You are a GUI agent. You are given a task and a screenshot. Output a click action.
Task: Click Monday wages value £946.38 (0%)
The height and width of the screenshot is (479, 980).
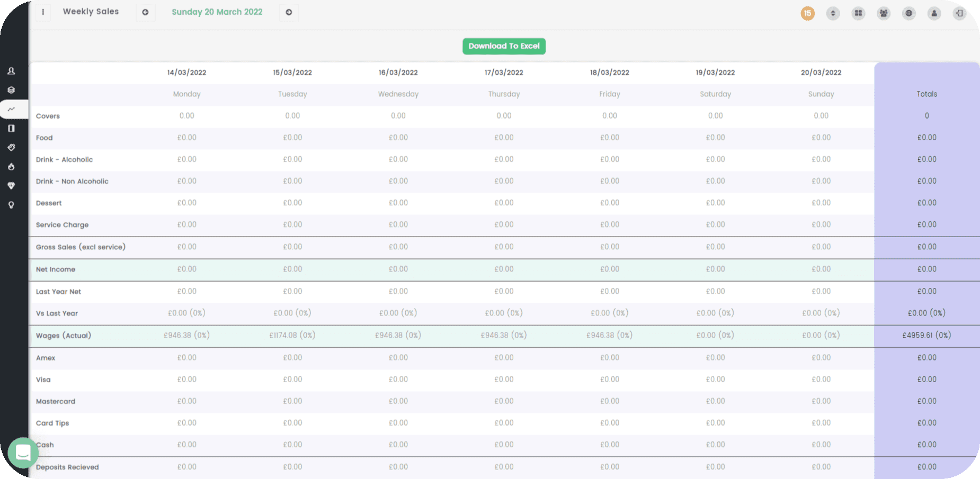(x=187, y=335)
